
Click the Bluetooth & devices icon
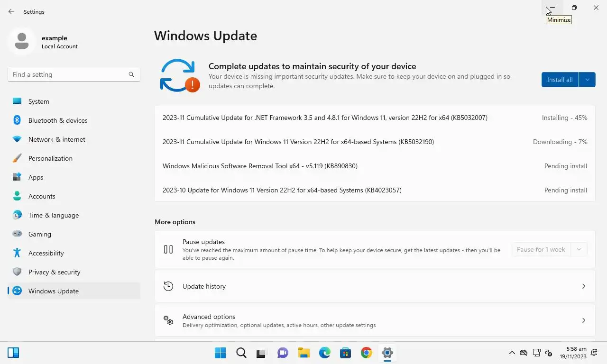[17, 120]
